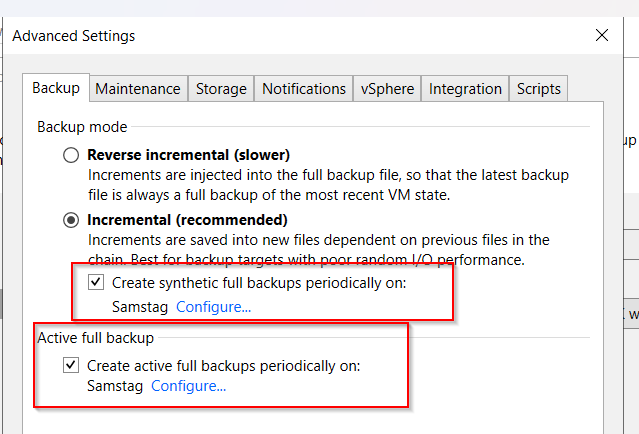Switch to the Backup tab
This screenshot has width=639, height=434.
click(x=56, y=88)
